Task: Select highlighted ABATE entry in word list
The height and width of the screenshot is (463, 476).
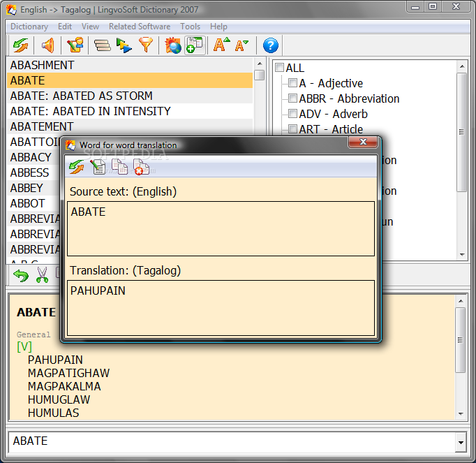Action: click(x=130, y=80)
